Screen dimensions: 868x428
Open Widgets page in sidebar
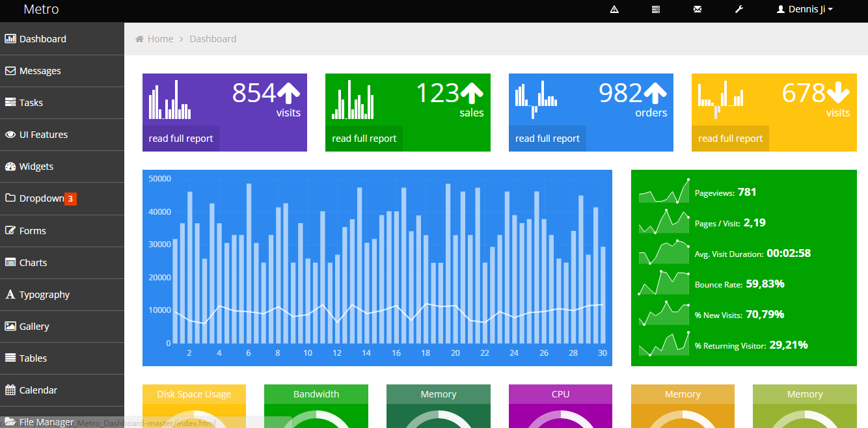coord(62,167)
